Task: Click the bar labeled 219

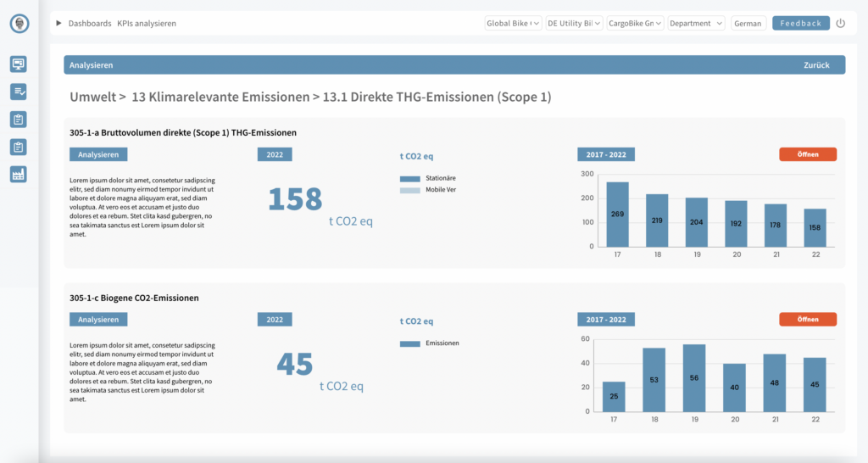Action: click(x=657, y=220)
